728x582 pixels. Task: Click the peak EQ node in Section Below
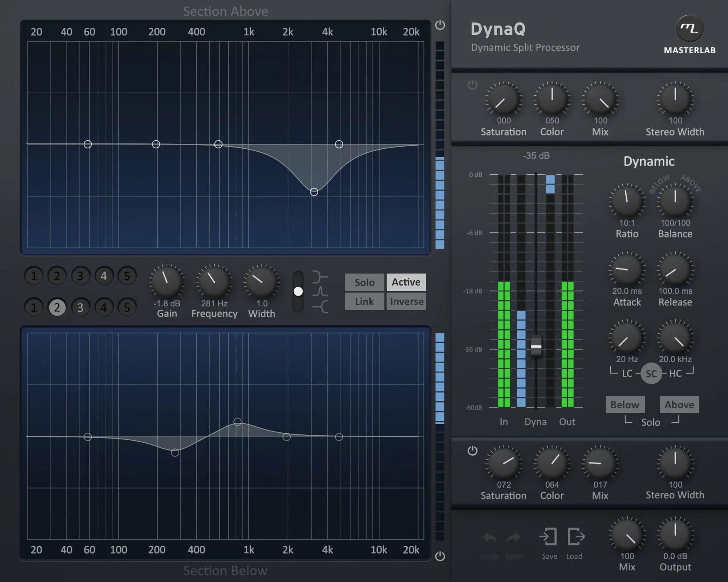pyautogui.click(x=238, y=422)
